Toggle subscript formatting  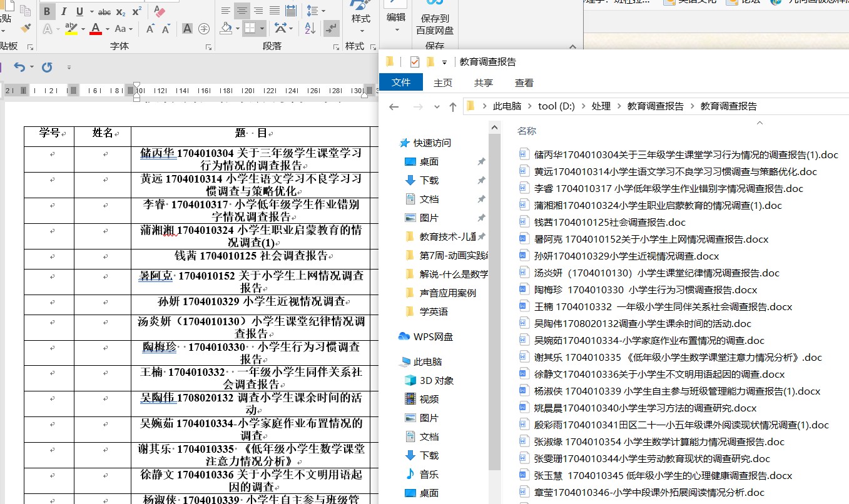click(x=121, y=11)
